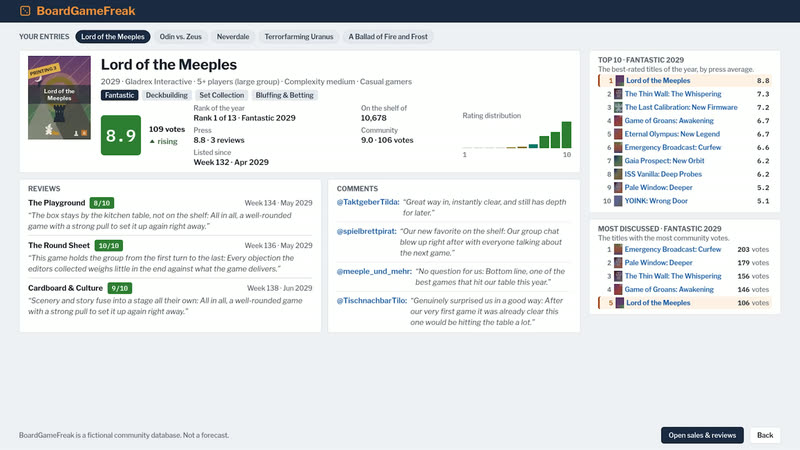Open Eternal Olympus: New Legend link
Image resolution: width=800 pixels, height=450 pixels.
point(672,134)
